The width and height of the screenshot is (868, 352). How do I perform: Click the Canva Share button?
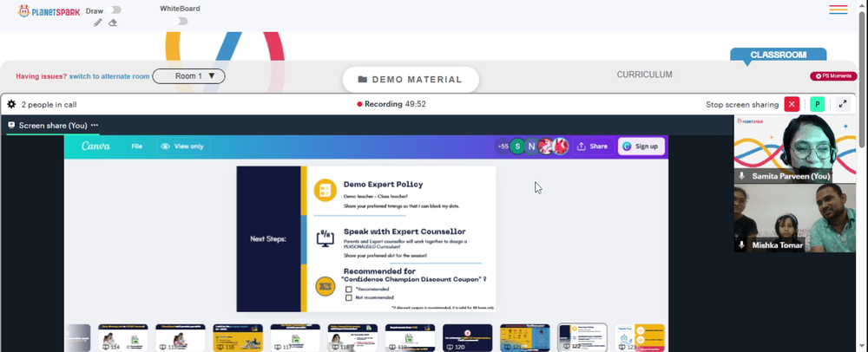[x=592, y=147]
